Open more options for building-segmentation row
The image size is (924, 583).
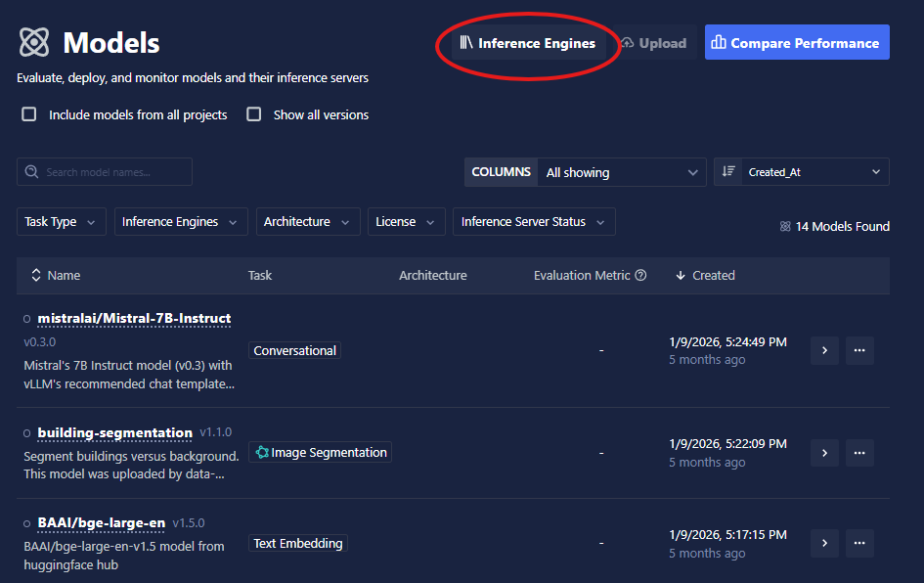[859, 453]
